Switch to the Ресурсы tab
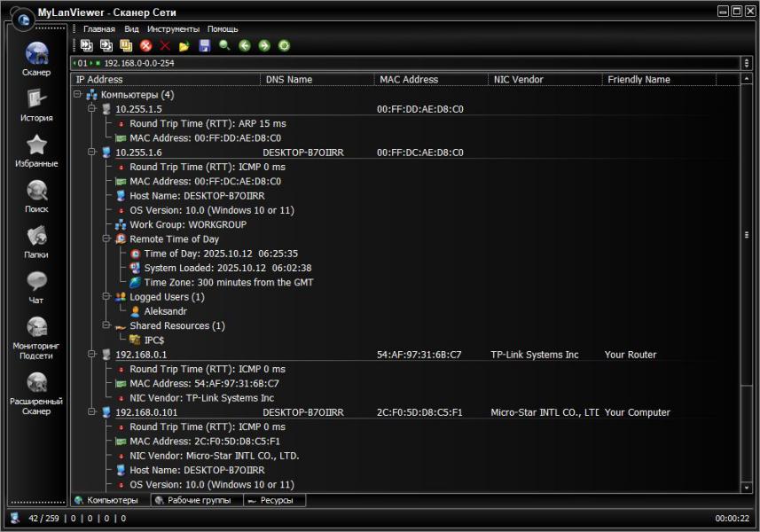 click(275, 500)
